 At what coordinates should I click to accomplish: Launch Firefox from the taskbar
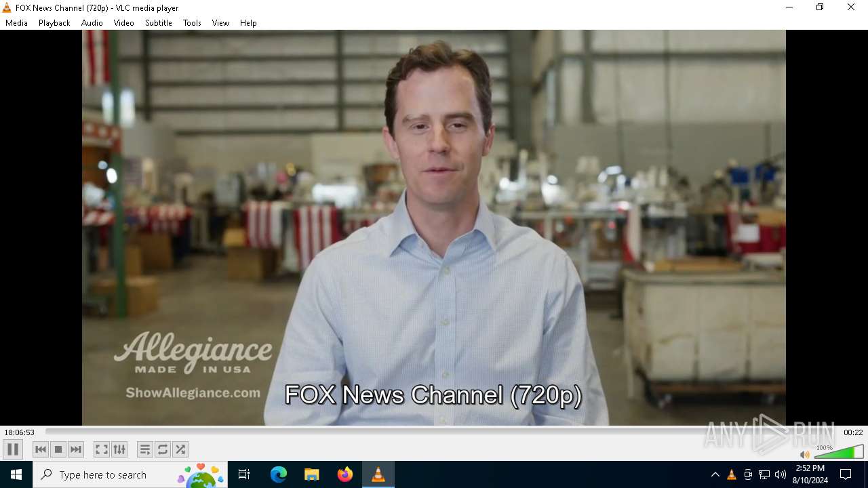coord(345,474)
